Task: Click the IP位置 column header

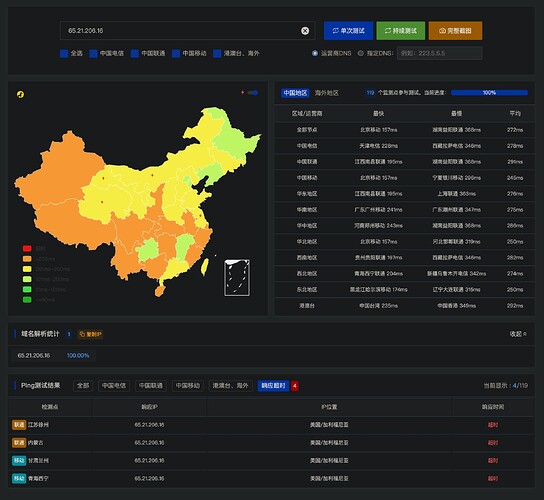Action: pos(329,407)
